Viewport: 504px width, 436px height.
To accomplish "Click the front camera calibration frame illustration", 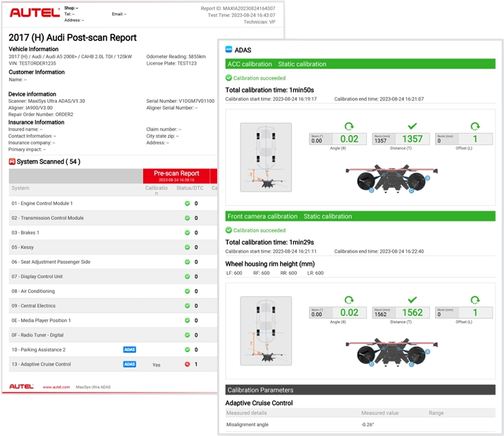I will [392, 353].
